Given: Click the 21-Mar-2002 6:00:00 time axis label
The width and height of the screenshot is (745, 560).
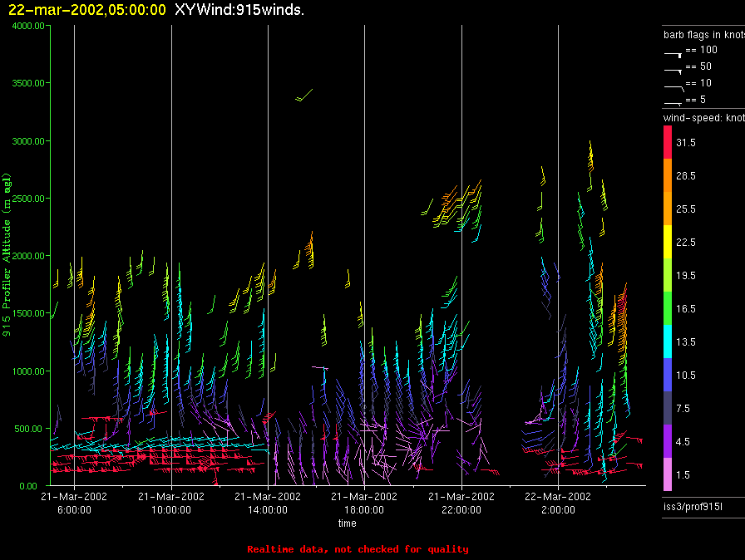Looking at the screenshot, I should (x=74, y=501).
